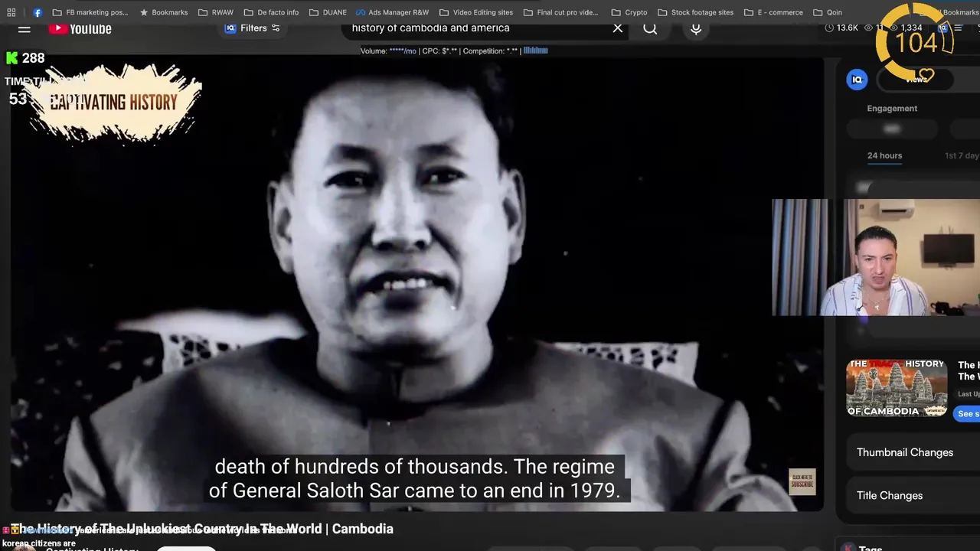Click the vidIQ round IQ icon in side panel
This screenshot has height=551, width=980.
point(857,80)
